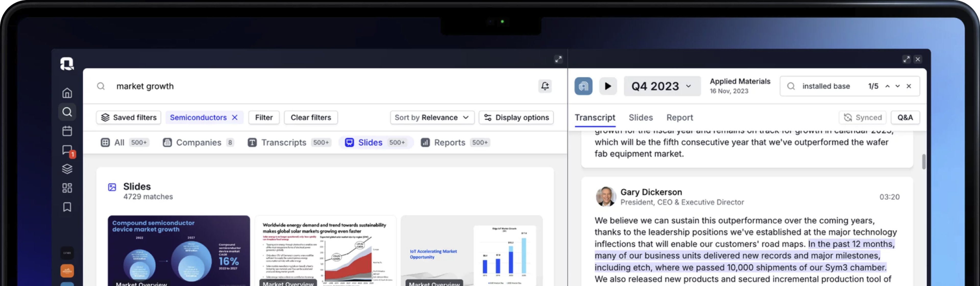Click the transcript panel scrollbar
The width and height of the screenshot is (980, 286).
pyautogui.click(x=924, y=162)
